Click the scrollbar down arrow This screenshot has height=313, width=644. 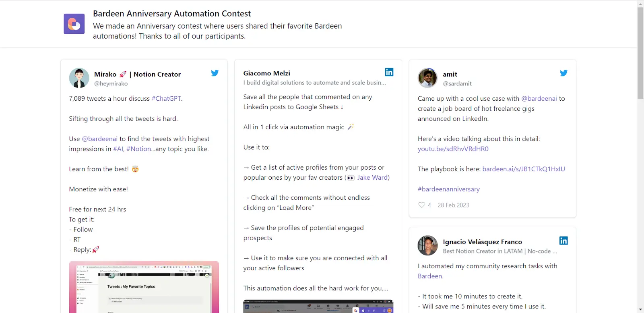tap(640, 309)
